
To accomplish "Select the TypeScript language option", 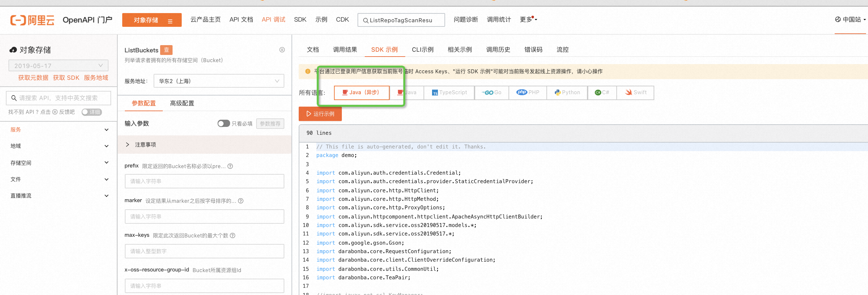I will click(449, 92).
